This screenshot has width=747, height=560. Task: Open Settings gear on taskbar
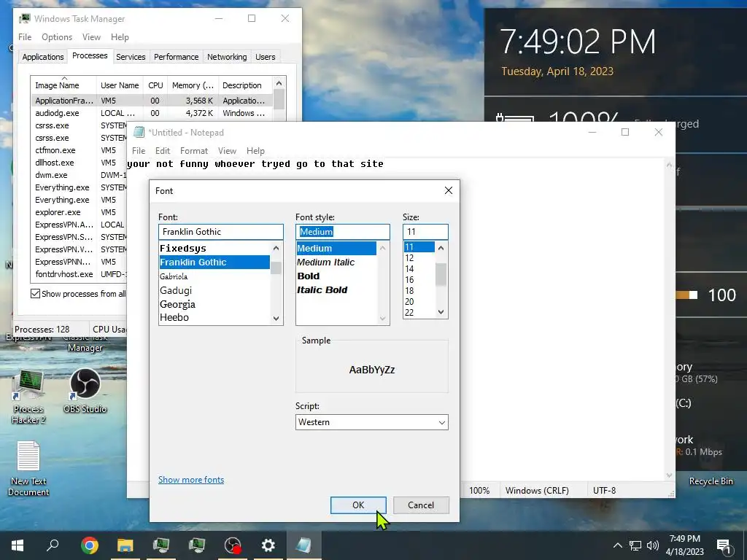[268, 545]
